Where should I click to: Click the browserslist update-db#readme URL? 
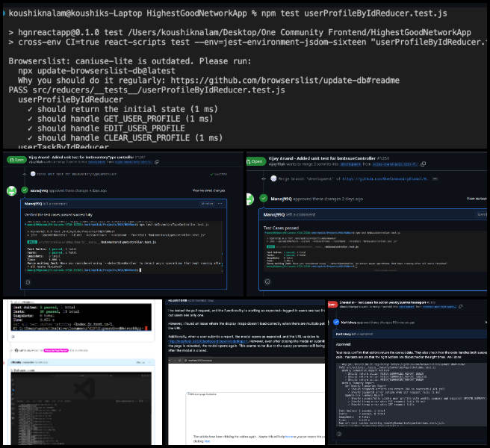click(285, 81)
